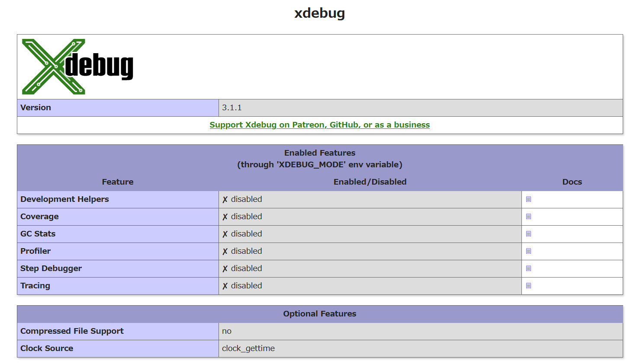Image resolution: width=640 pixels, height=364 pixels.
Task: Click disabled status for Tracing
Action: 242,286
